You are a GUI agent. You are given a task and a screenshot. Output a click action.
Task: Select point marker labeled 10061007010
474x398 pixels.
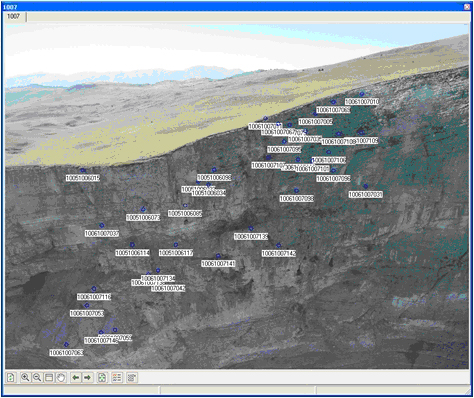[362, 94]
